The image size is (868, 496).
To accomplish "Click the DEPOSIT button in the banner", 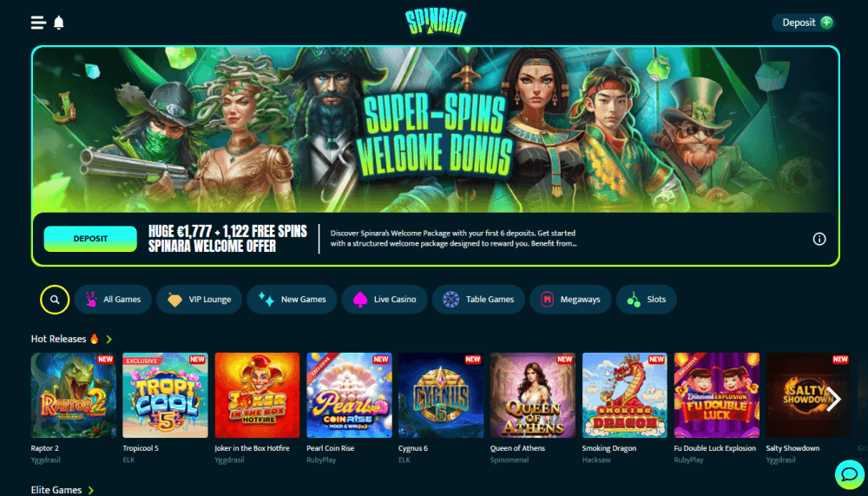I will click(x=90, y=239).
